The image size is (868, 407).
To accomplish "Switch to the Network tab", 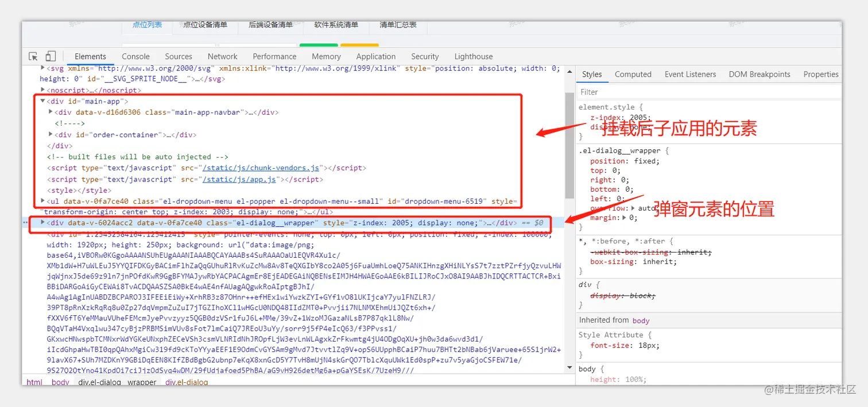I will (x=223, y=56).
